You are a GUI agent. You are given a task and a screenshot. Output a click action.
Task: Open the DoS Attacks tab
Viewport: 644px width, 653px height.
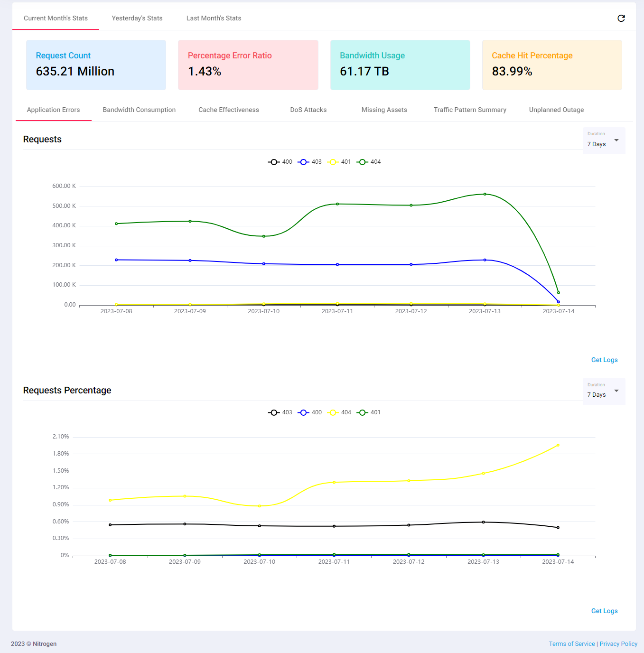[308, 110]
